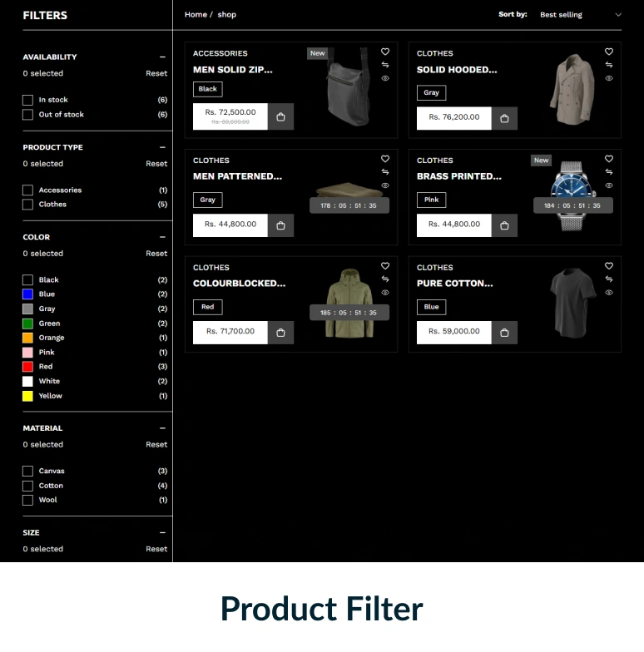Filter by Accessories product type
The height and width of the screenshot is (652, 644).
(x=28, y=190)
